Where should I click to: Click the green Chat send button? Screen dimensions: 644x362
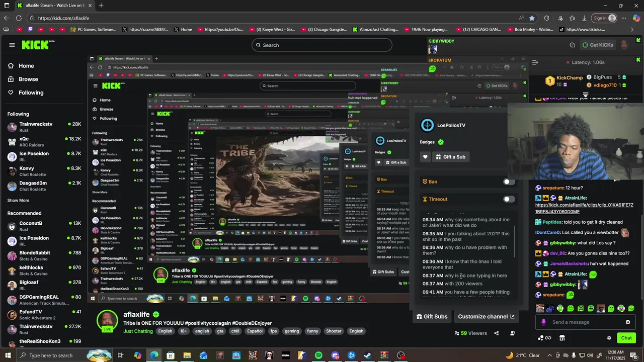point(626,338)
